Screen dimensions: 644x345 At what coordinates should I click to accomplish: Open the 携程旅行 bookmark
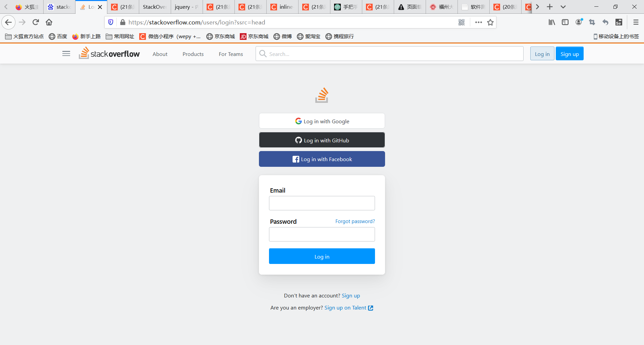pos(340,37)
